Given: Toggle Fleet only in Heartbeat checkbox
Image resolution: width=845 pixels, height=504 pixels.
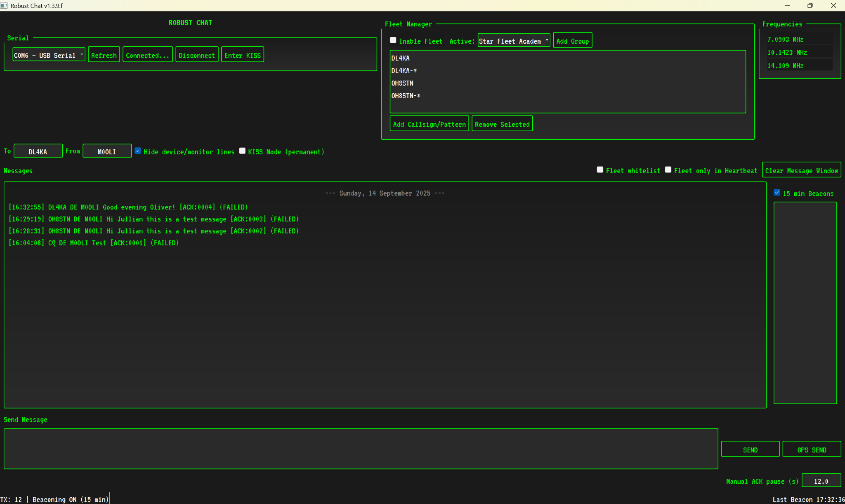Looking at the screenshot, I should pyautogui.click(x=668, y=170).
